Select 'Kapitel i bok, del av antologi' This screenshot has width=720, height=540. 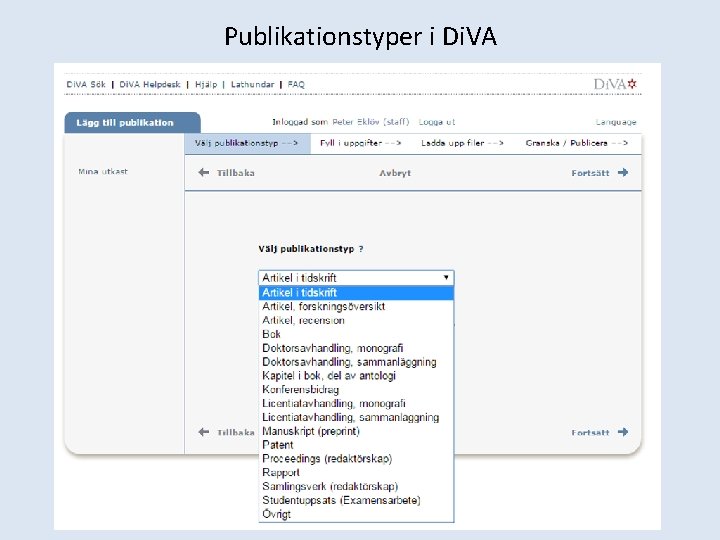(x=356, y=376)
